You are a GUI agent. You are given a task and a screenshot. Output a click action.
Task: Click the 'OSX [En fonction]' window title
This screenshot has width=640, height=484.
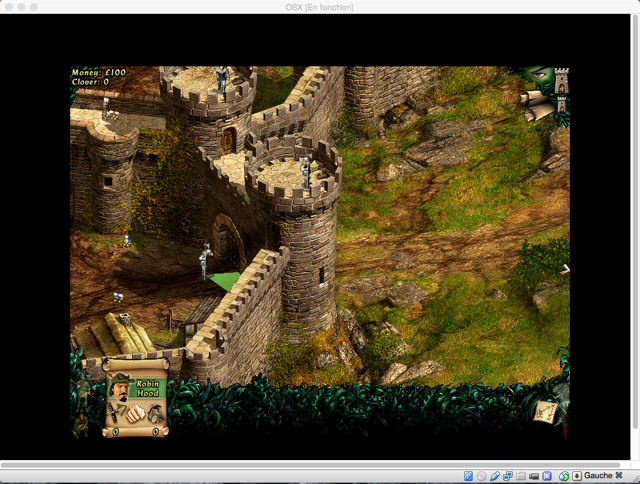[320, 7]
